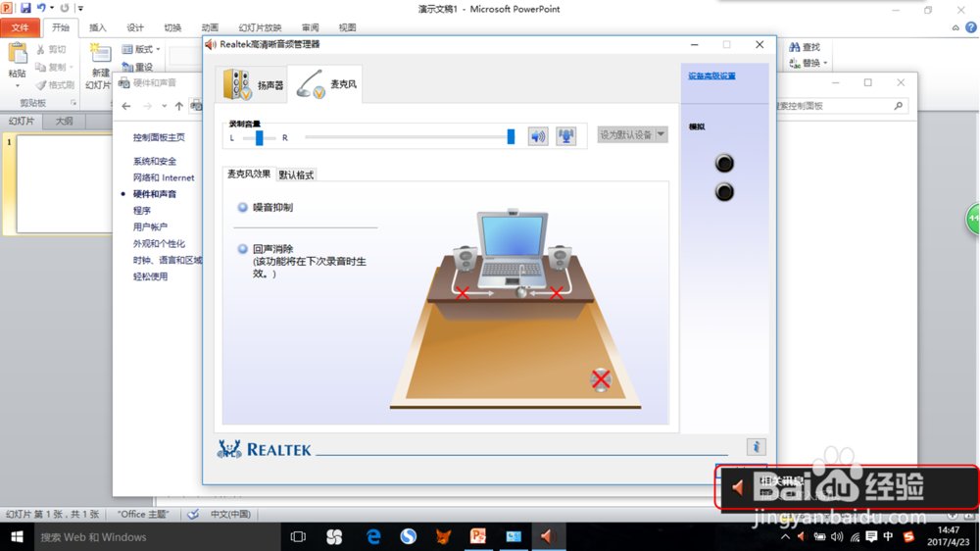The image size is (980, 551).
Task: Open the 设计 Design ribbon tab
Action: (135, 27)
